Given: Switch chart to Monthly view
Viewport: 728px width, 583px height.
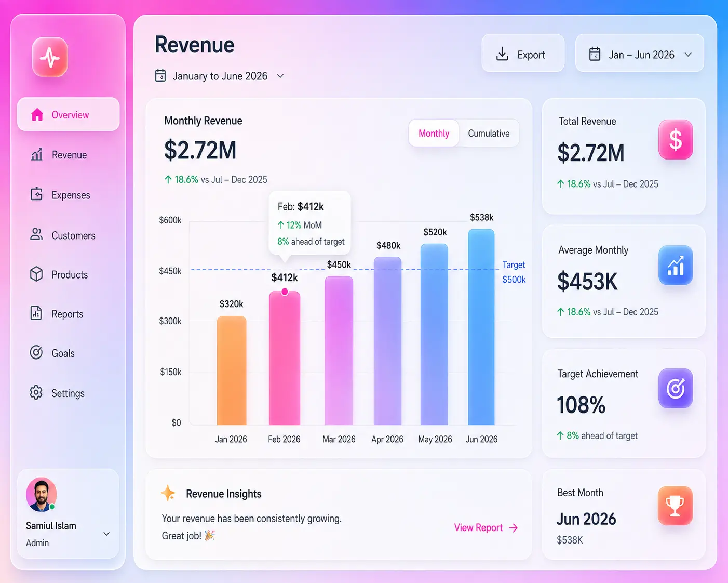Looking at the screenshot, I should 434,134.
